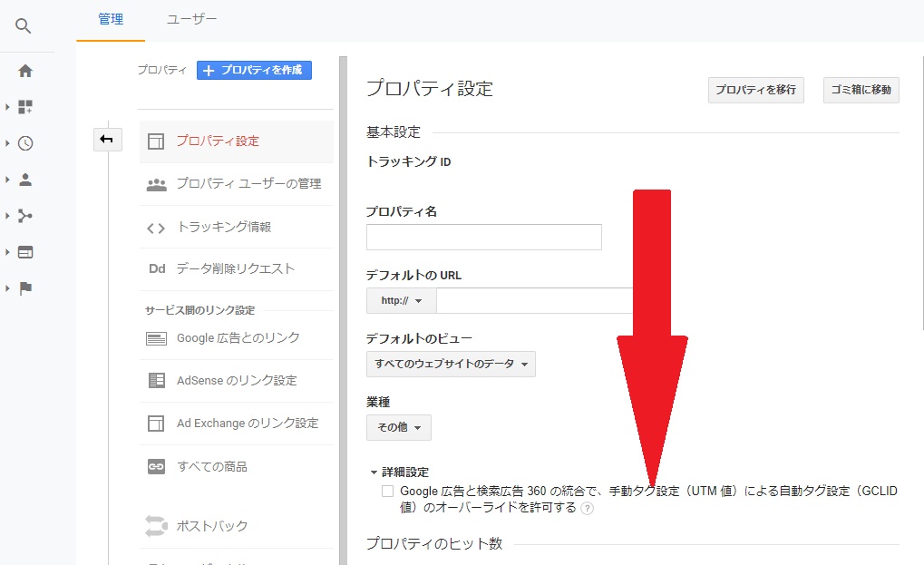Click the Ad Exchange link settings icon
Viewport: 924px width, 565px height.
pos(156,424)
